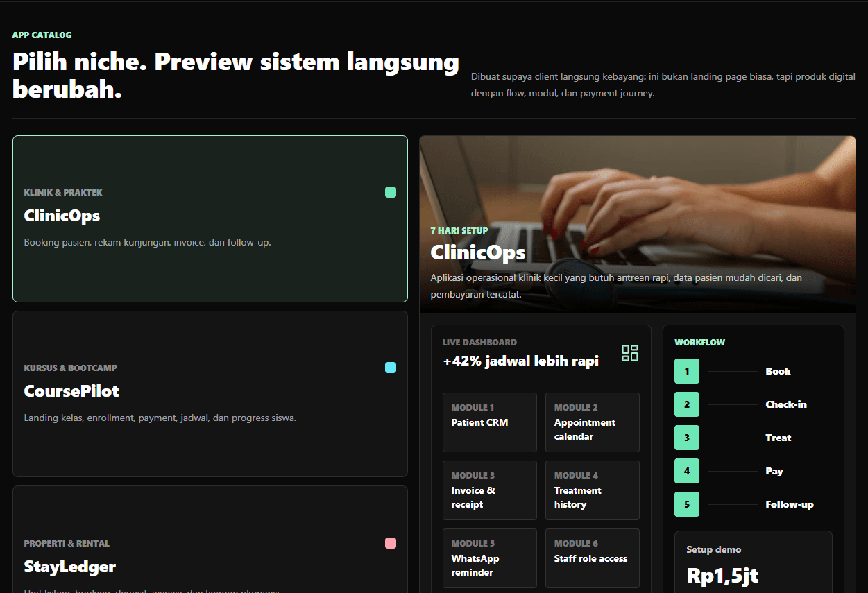Click the 'LIVE DASHBOARD' label

point(479,342)
